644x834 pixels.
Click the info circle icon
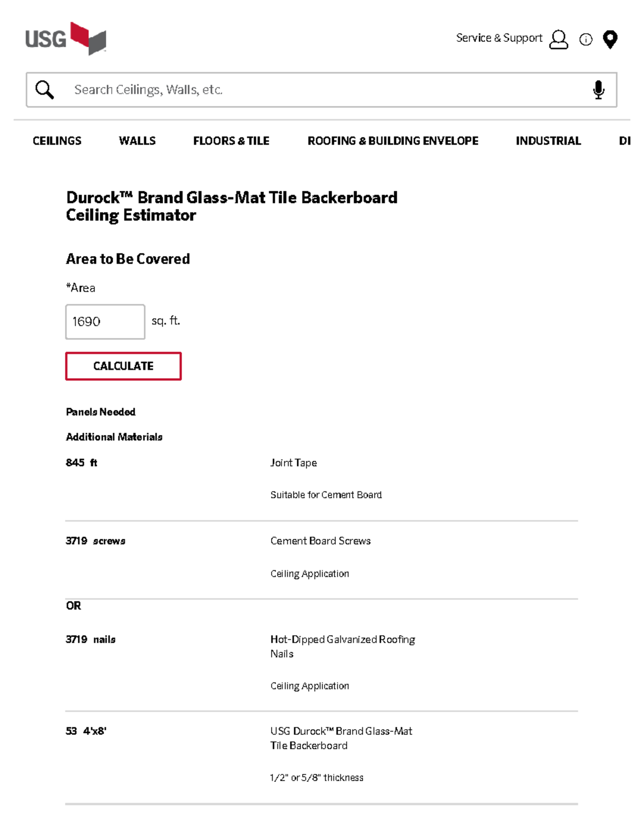point(585,39)
